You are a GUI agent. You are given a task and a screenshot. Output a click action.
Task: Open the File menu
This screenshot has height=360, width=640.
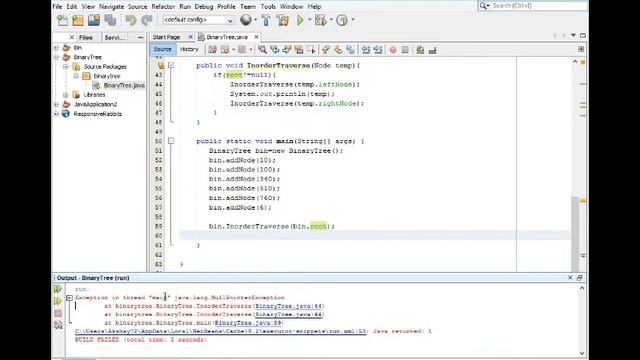[x=57, y=7]
